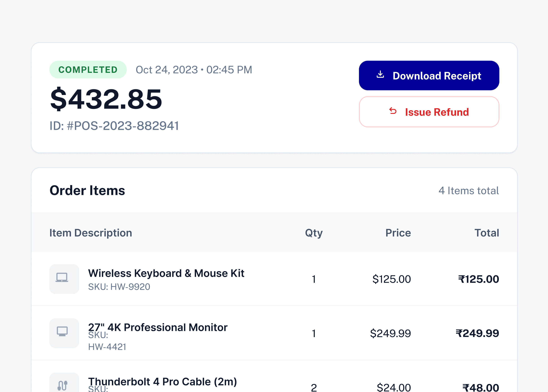This screenshot has width=548, height=392.
Task: Open the 27" 4K Professional Monitor item
Action: pos(158,327)
